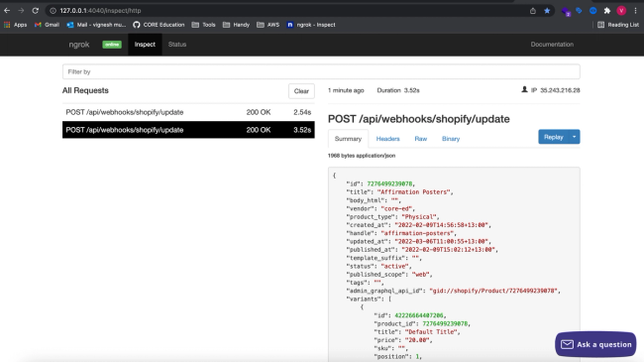Click the address bar URL
644x362 pixels.
pos(100,11)
